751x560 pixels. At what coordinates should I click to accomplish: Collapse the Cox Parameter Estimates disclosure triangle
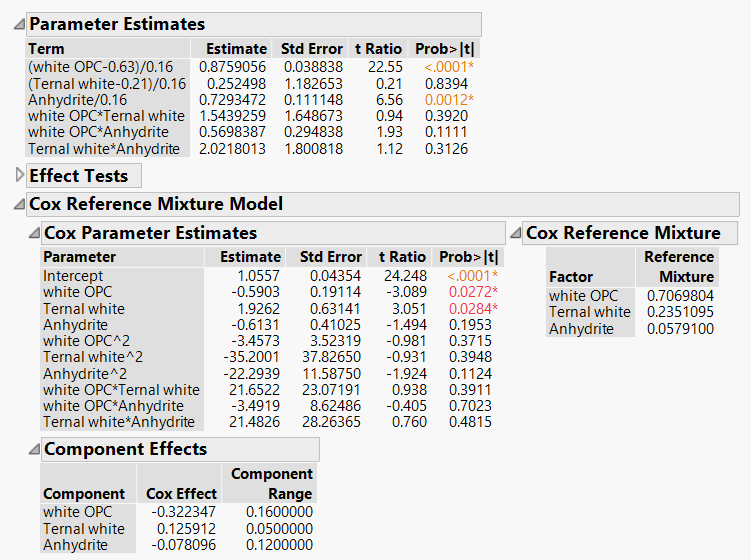34,233
